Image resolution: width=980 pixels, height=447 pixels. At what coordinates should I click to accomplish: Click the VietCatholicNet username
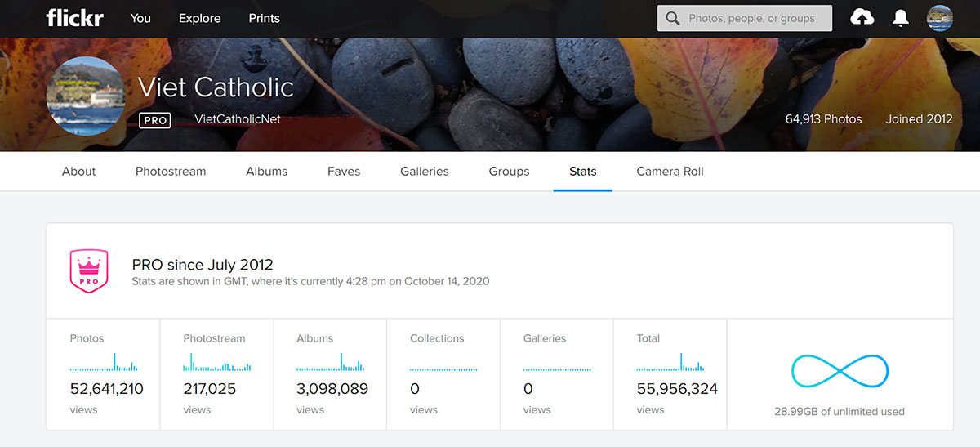point(238,119)
